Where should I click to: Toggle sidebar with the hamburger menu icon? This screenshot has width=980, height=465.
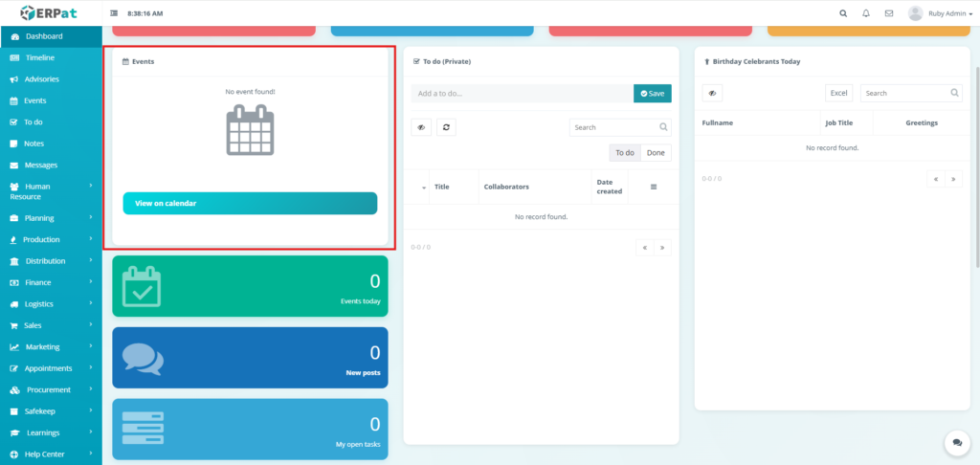pyautogui.click(x=115, y=13)
